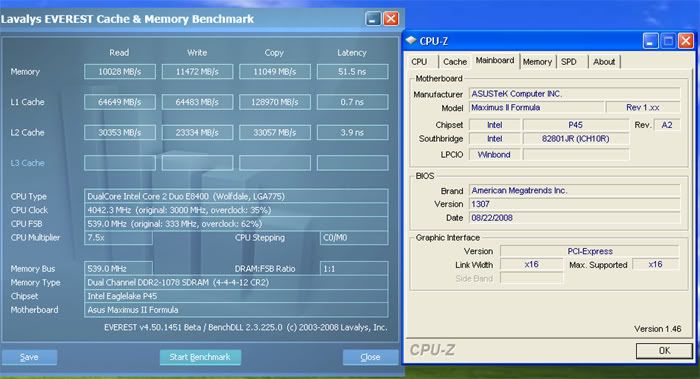Select the Memory Latency value 51.5 ns
Screen dimensions: 700x379
click(x=352, y=71)
